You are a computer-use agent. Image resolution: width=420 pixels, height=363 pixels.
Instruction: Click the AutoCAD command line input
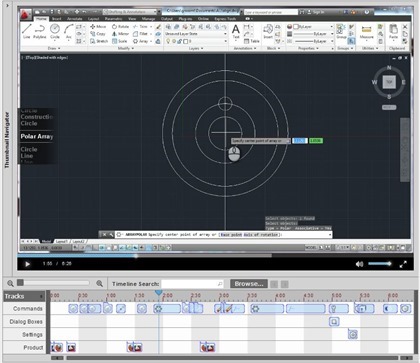point(223,235)
